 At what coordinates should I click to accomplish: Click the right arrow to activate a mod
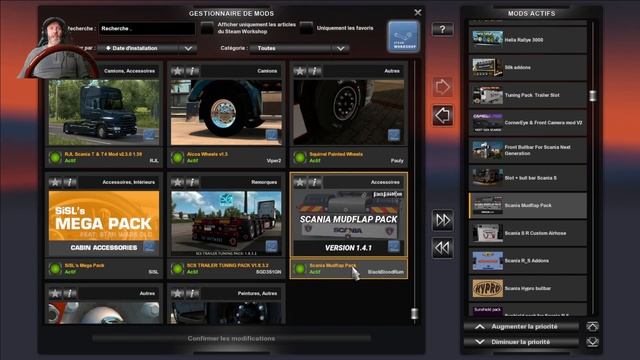[x=442, y=87]
